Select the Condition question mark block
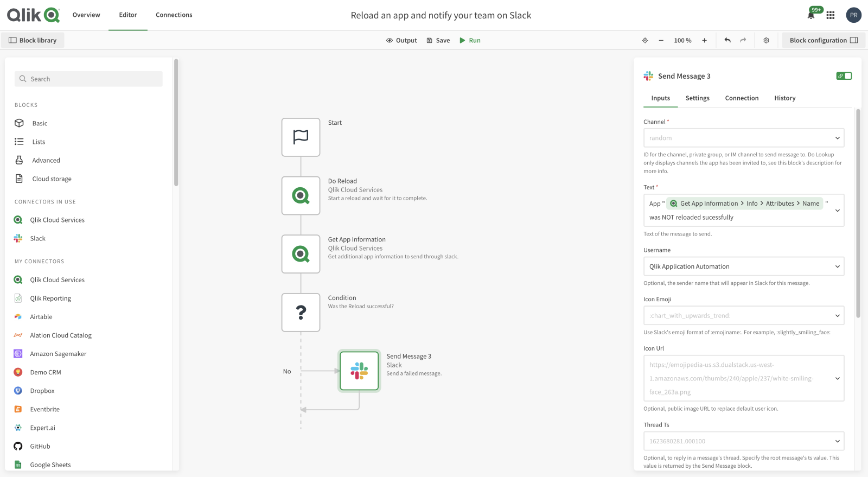 (x=301, y=312)
